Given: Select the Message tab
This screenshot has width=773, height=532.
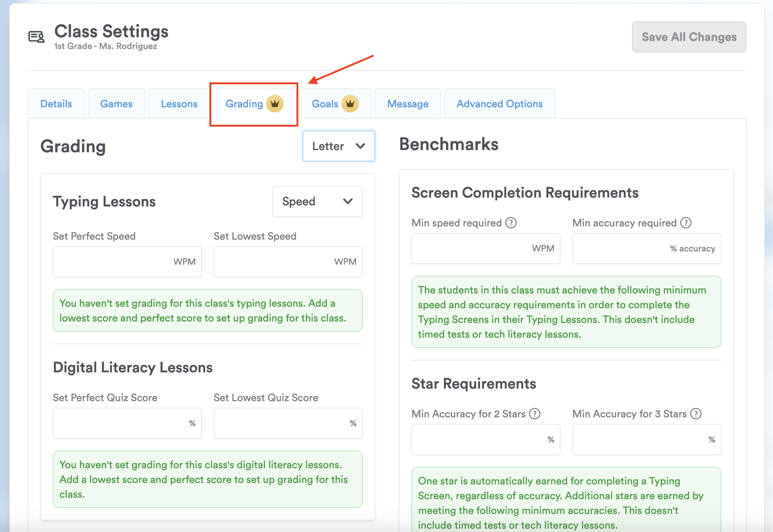Looking at the screenshot, I should (408, 104).
